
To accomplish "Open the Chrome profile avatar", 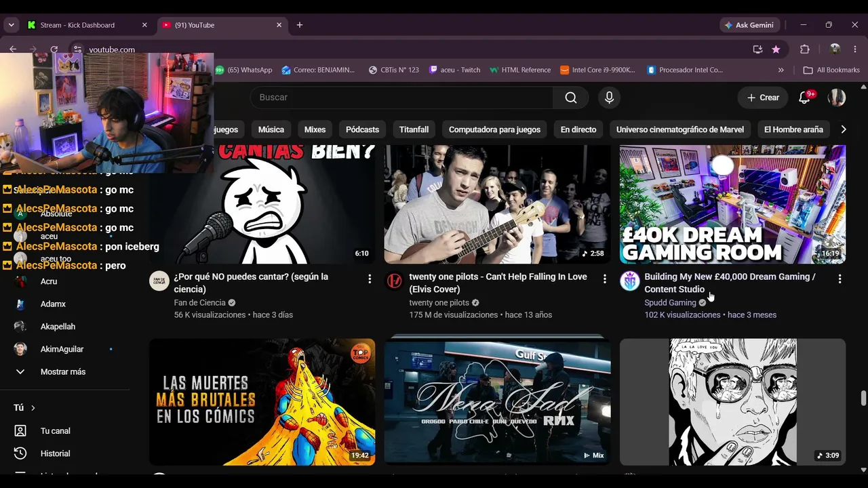I will click(835, 49).
